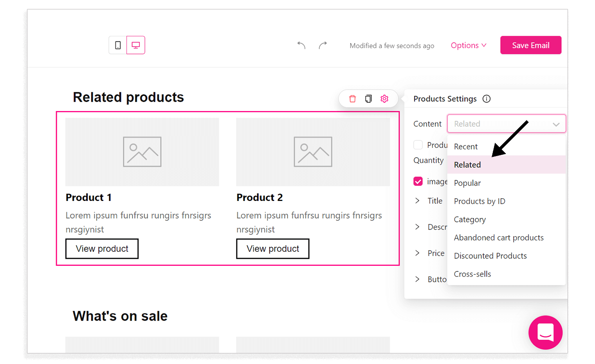Open the chat support bubble
Screen dimensions: 595x364
tap(545, 332)
